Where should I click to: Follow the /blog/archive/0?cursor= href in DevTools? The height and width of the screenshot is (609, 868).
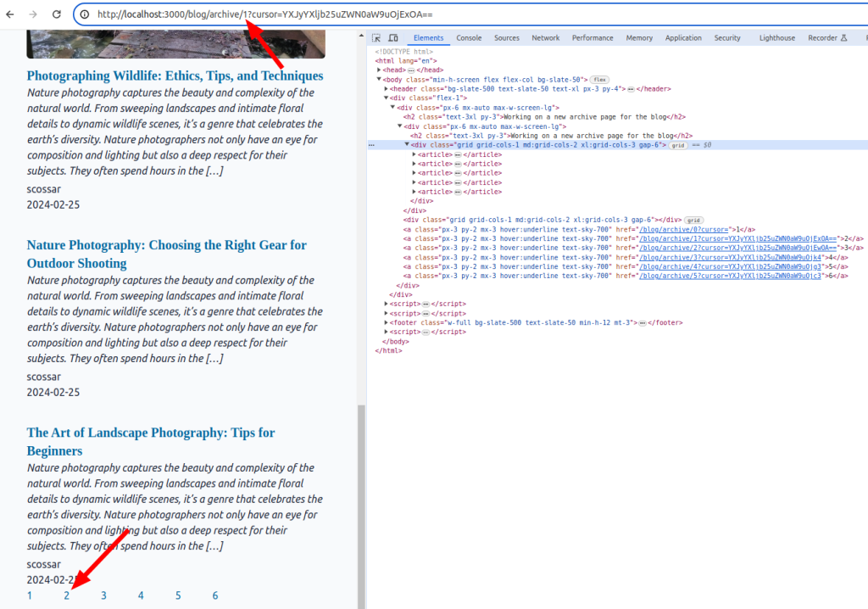tap(684, 229)
